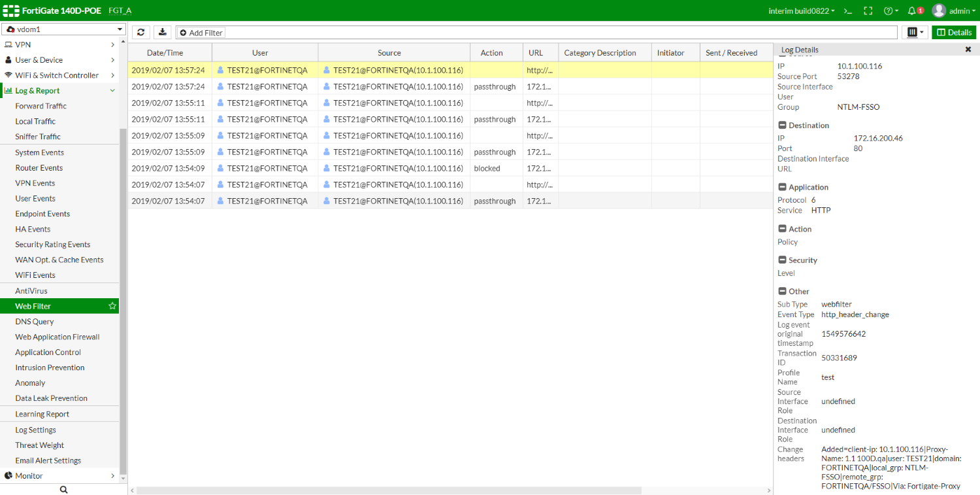980x495 pixels.
Task: Click the sidebar search magnifier icon
Action: coord(63,489)
